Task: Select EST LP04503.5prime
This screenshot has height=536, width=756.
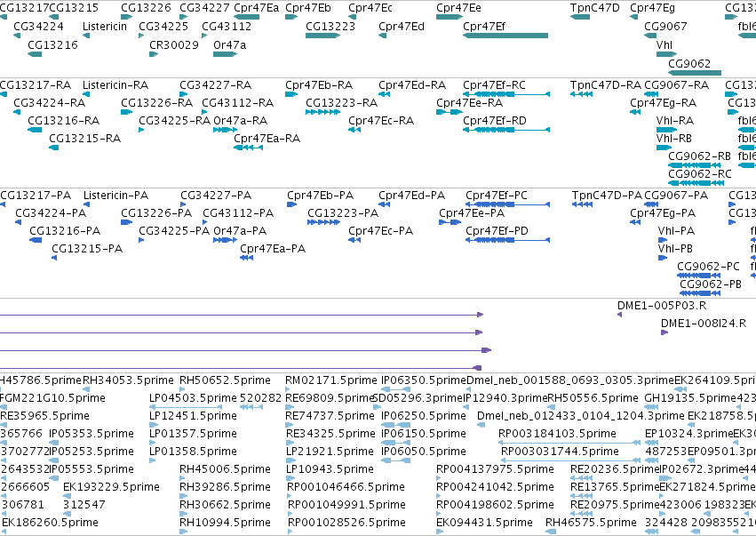Action: [186, 407]
